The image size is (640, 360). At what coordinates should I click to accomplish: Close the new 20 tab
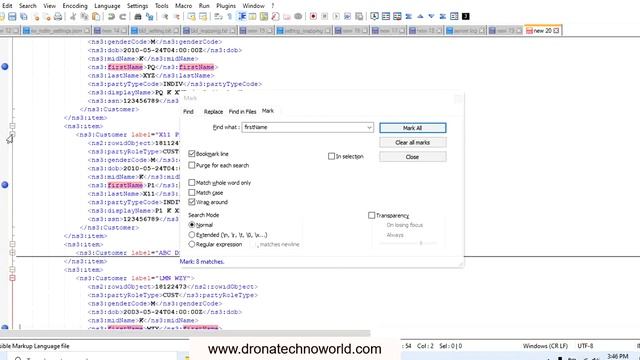pos(556,31)
